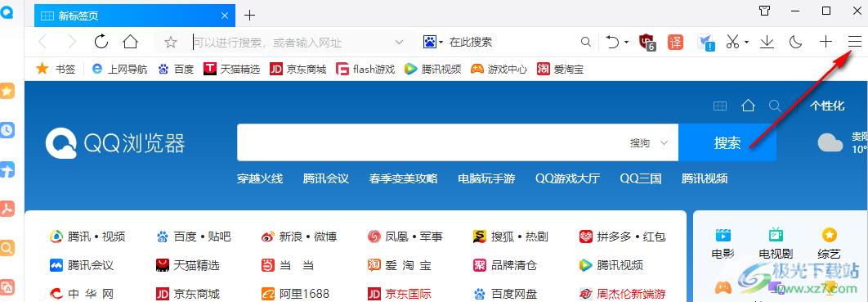Bookmark page with the star icon

pos(171,42)
